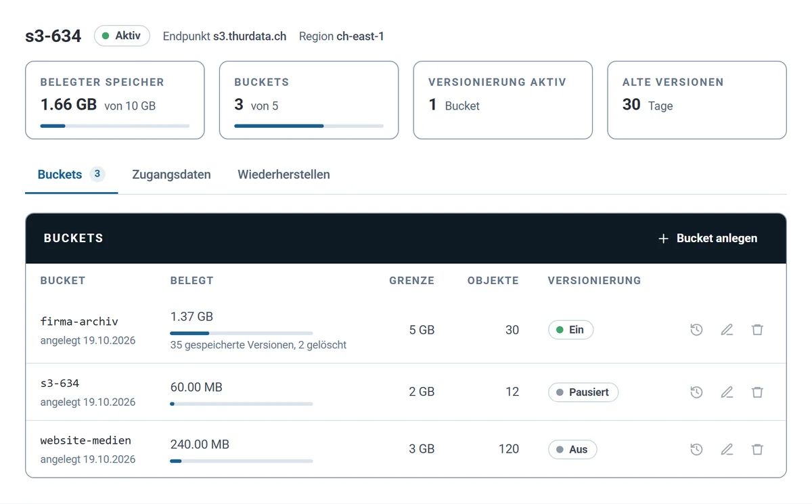Open the Versionierung Aktiv card
The width and height of the screenshot is (812, 504).
[503, 100]
